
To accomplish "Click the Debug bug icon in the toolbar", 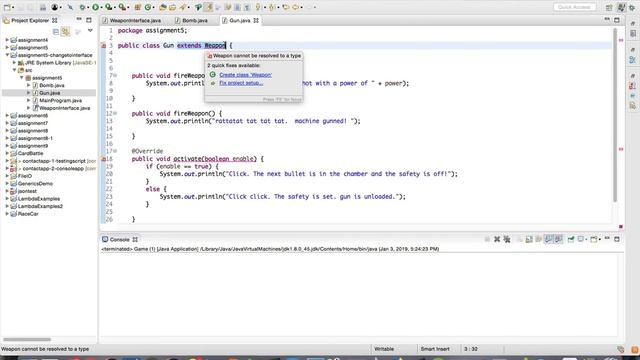I will pos(82,7).
